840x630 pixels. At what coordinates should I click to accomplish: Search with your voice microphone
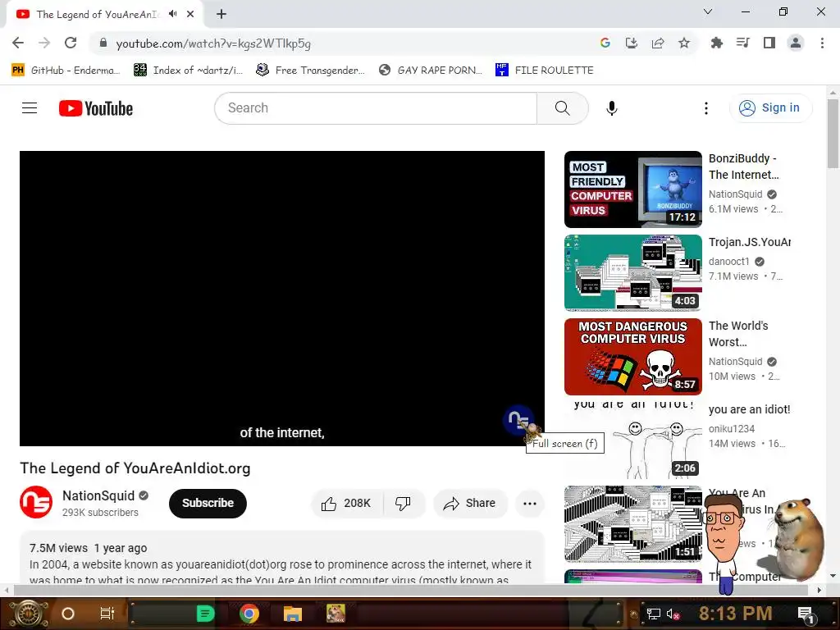point(612,108)
